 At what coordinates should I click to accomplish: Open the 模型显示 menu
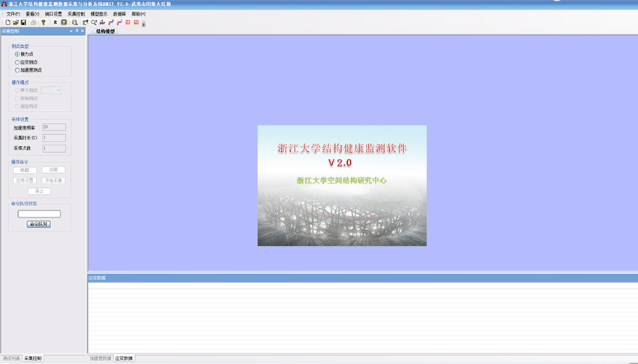point(99,13)
